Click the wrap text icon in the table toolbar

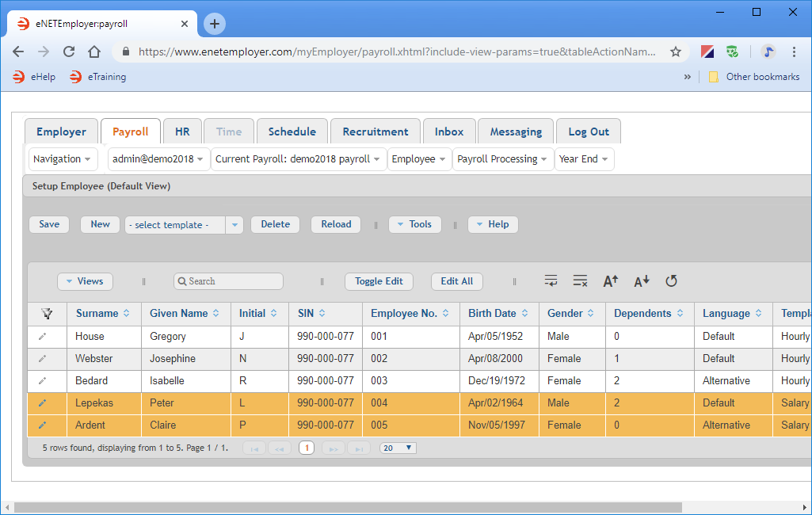tap(551, 281)
